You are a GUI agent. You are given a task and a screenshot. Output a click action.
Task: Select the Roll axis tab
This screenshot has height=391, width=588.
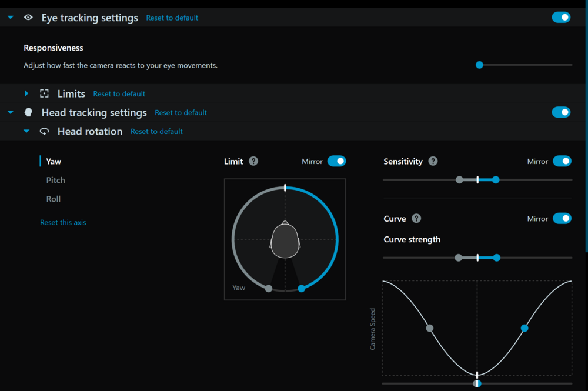[x=54, y=199]
